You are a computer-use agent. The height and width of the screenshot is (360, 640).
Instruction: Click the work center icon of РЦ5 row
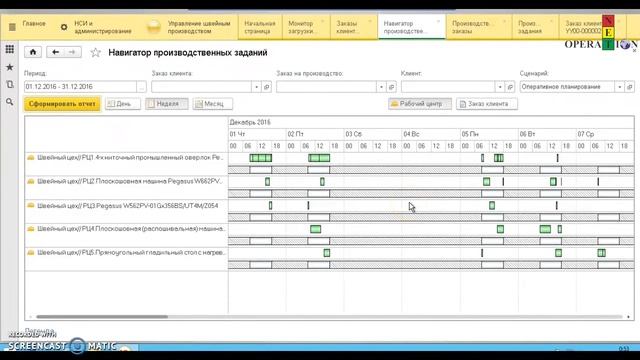click(31, 253)
